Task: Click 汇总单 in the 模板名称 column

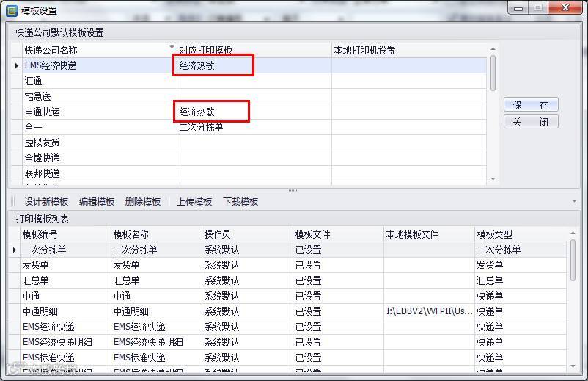Action: (x=156, y=280)
